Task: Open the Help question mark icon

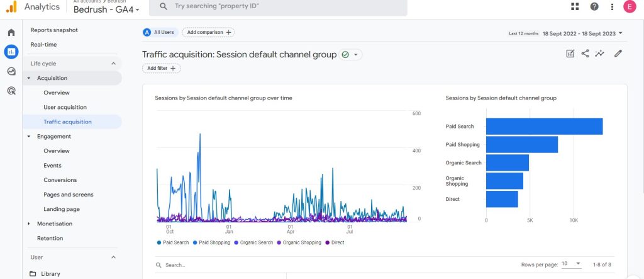Action: 594,6
